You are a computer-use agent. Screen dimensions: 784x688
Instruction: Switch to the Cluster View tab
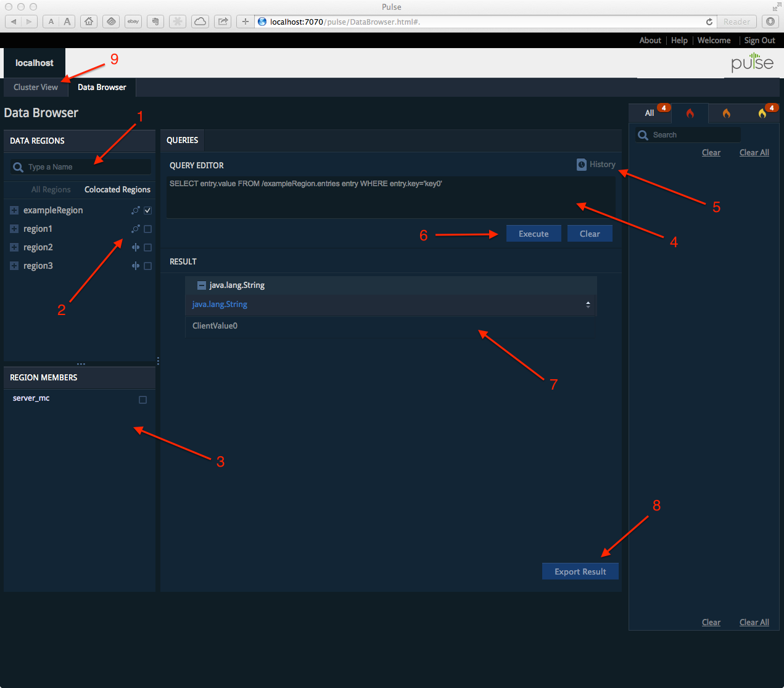tap(36, 87)
